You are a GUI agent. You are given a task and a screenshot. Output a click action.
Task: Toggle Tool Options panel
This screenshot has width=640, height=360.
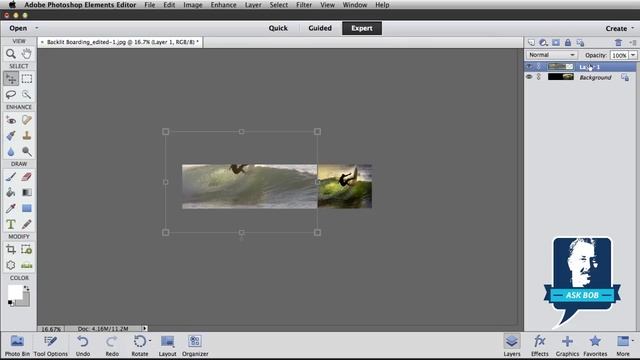pos(51,345)
